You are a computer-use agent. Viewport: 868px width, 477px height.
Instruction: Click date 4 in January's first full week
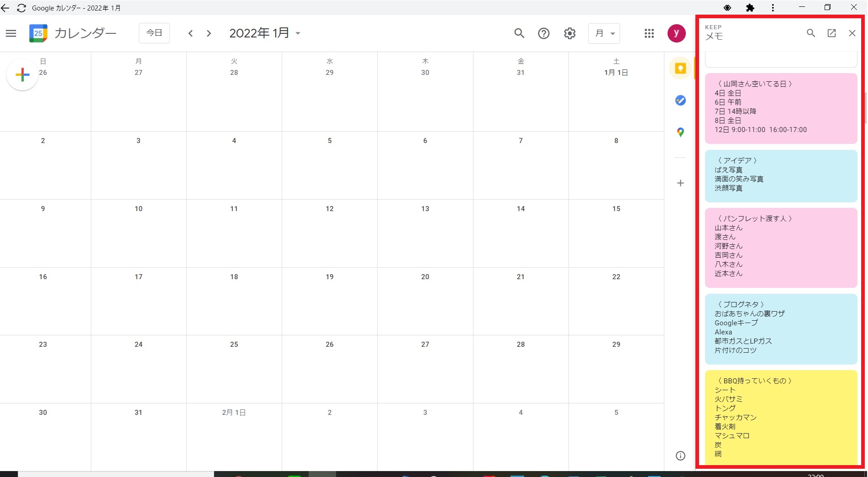click(x=234, y=141)
